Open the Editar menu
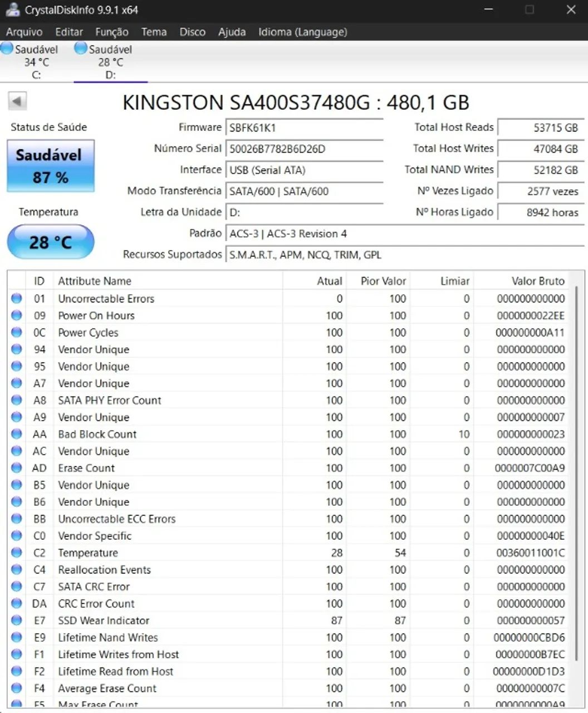The width and height of the screenshot is (588, 713). click(69, 32)
